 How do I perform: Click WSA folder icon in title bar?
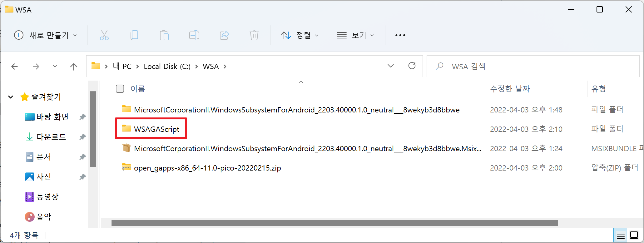[x=9, y=9]
